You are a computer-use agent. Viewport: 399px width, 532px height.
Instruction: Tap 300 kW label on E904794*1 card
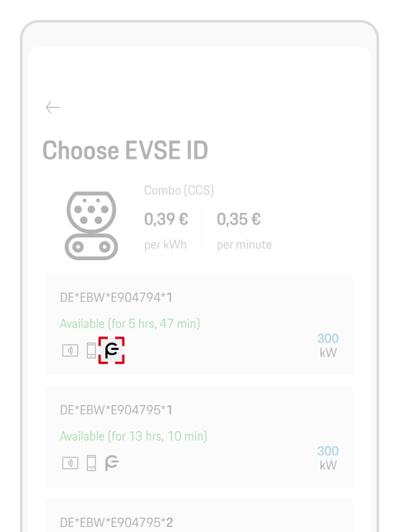coord(328,346)
